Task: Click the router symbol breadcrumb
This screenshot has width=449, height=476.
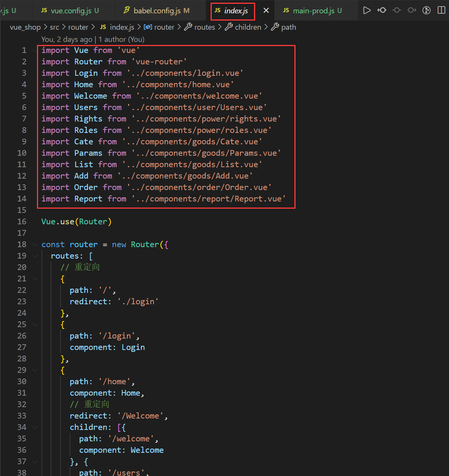Action: tap(159, 27)
